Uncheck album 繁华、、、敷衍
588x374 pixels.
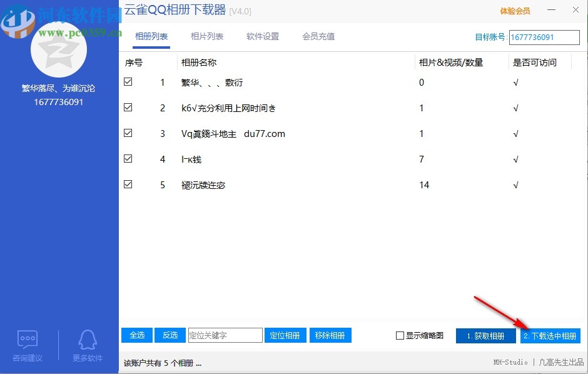click(128, 81)
